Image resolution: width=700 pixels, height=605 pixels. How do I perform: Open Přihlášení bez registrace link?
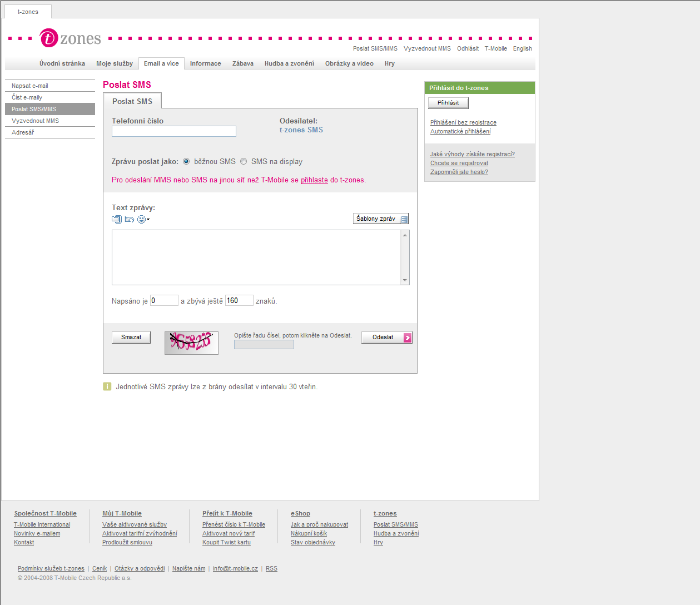pyautogui.click(x=463, y=123)
